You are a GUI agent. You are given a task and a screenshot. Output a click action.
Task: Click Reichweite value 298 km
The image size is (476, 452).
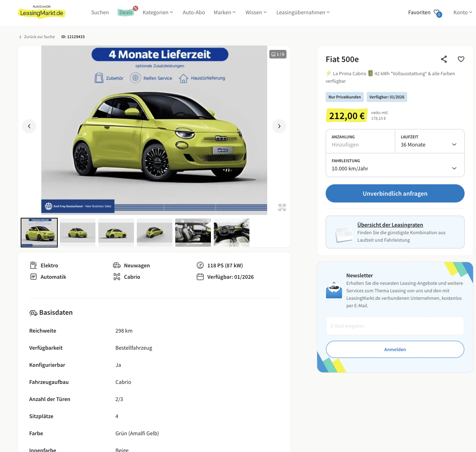(x=124, y=331)
